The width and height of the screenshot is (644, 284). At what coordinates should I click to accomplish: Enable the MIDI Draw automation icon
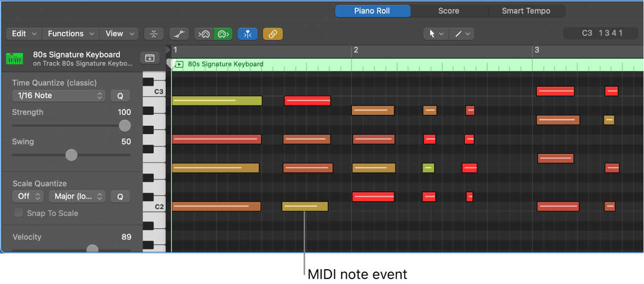point(179,34)
